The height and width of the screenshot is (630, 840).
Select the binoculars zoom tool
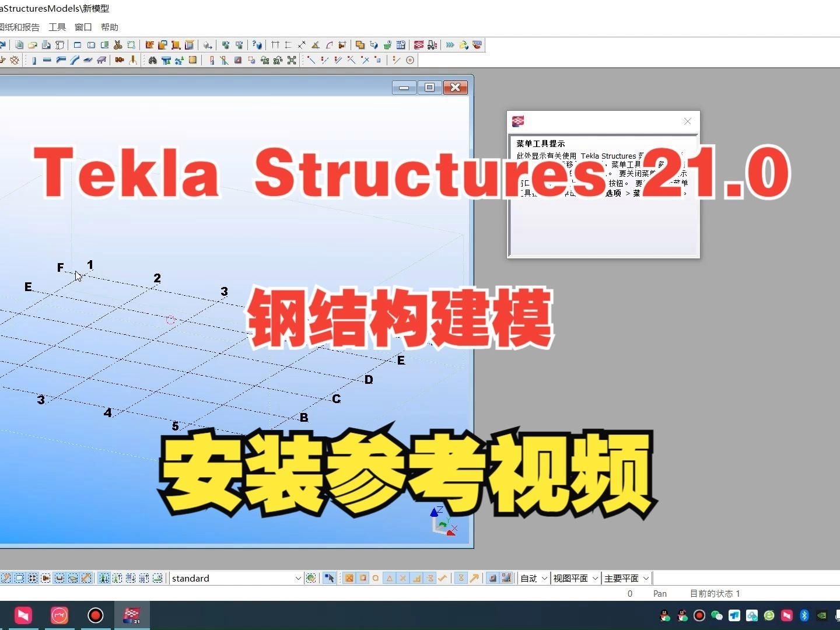coord(152,60)
